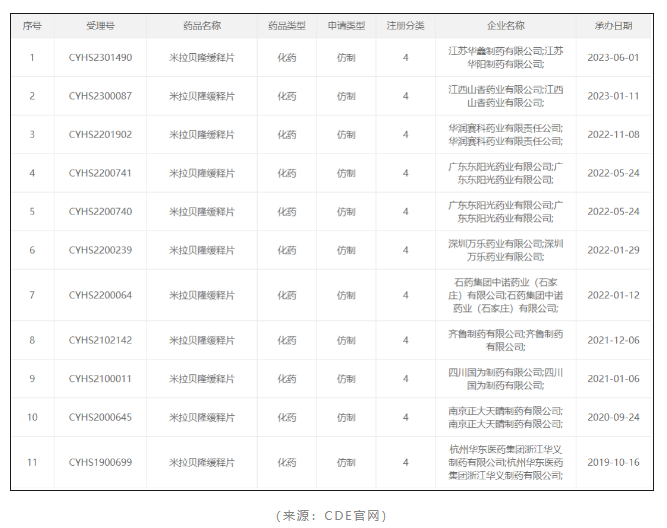Select acceptance number CYHS2200740
This screenshot has height=528, width=667.
(100, 211)
